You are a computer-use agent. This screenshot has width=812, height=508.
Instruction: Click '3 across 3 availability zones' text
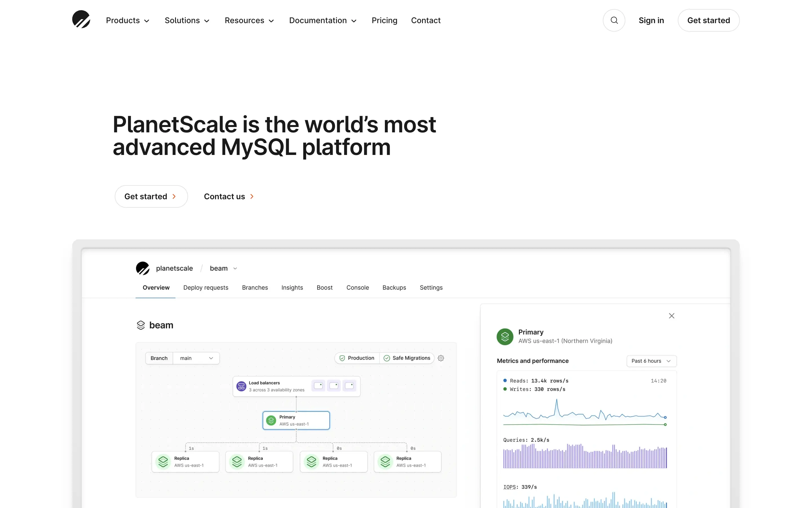(277, 390)
